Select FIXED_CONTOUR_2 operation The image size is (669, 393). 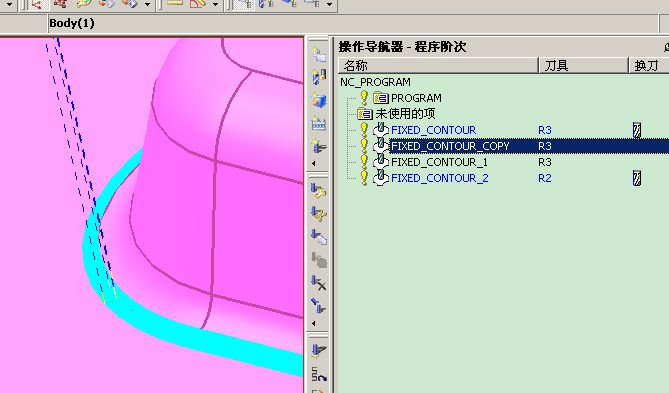[x=439, y=178]
